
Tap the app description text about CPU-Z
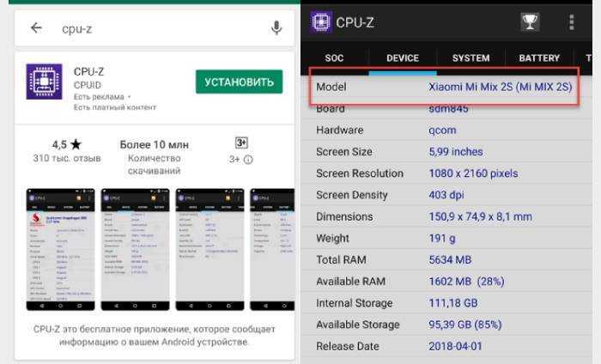pos(154,336)
